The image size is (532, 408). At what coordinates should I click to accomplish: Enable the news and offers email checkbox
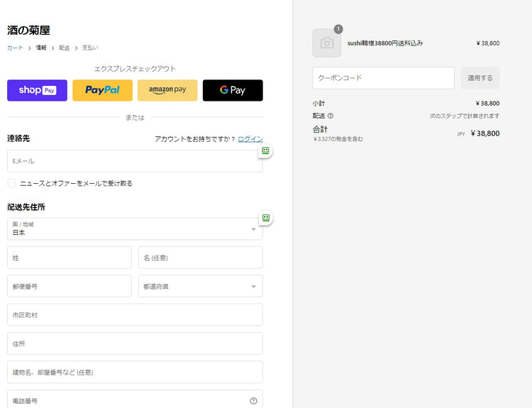click(12, 183)
